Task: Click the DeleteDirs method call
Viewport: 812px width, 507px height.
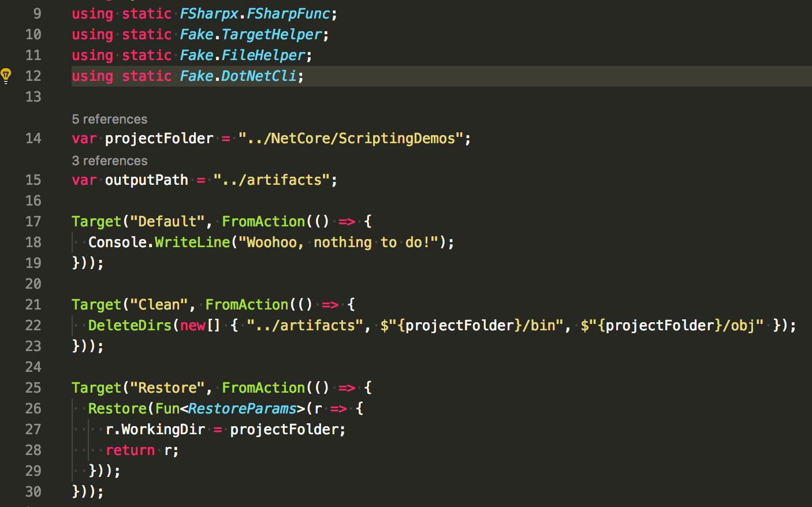Action: pos(129,325)
